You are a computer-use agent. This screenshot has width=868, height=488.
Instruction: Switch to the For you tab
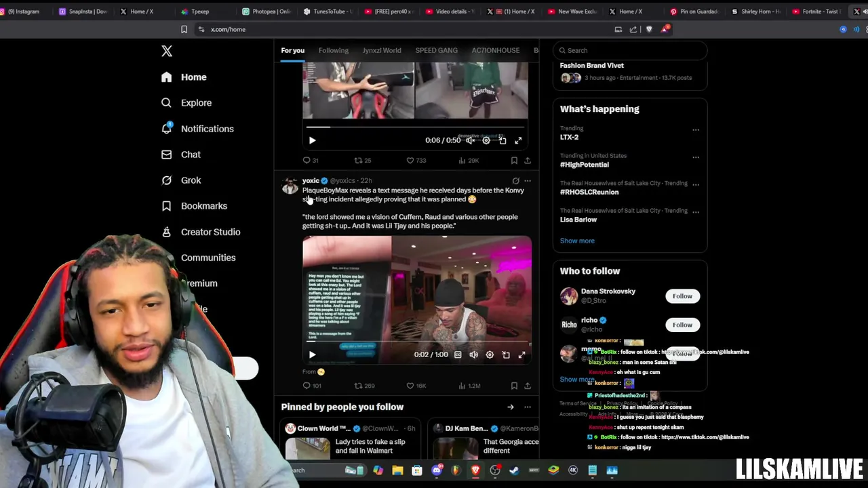pyautogui.click(x=293, y=50)
